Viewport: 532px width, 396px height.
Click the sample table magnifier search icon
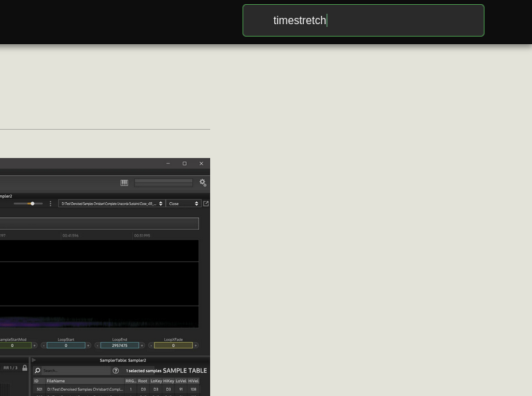point(37,370)
